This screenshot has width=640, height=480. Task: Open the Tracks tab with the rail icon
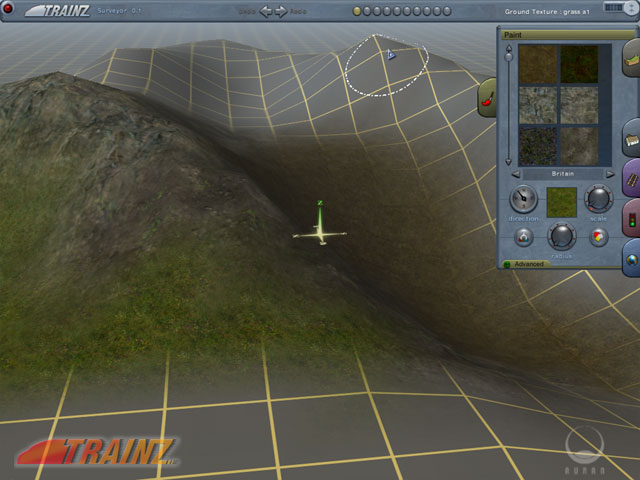click(x=631, y=178)
